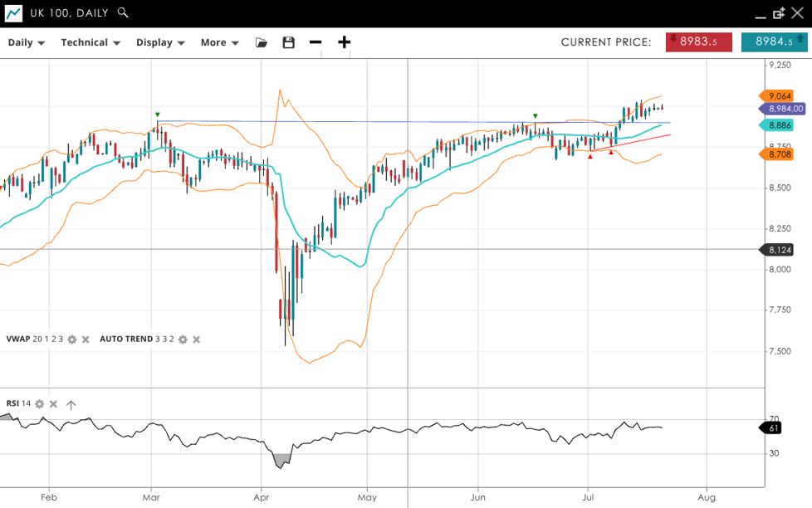Open the Display dropdown menu
Image resolution: width=812 pixels, height=508 pixels.
click(160, 42)
